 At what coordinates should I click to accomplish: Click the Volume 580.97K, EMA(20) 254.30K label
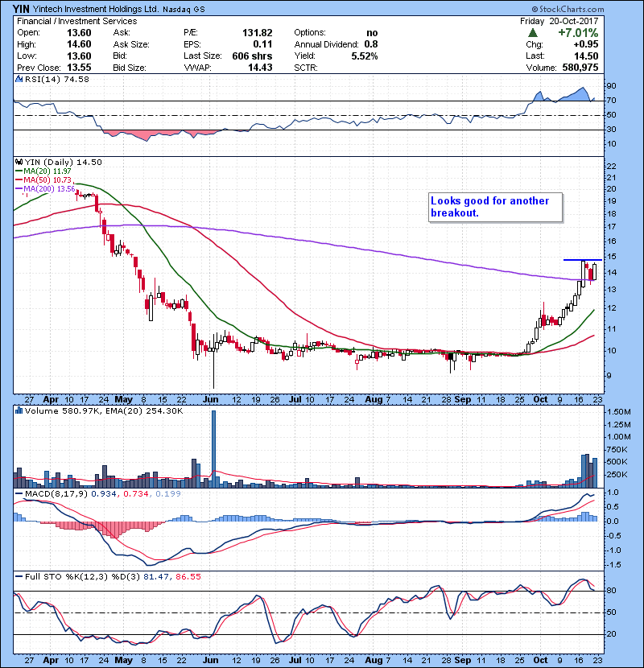[x=104, y=411]
